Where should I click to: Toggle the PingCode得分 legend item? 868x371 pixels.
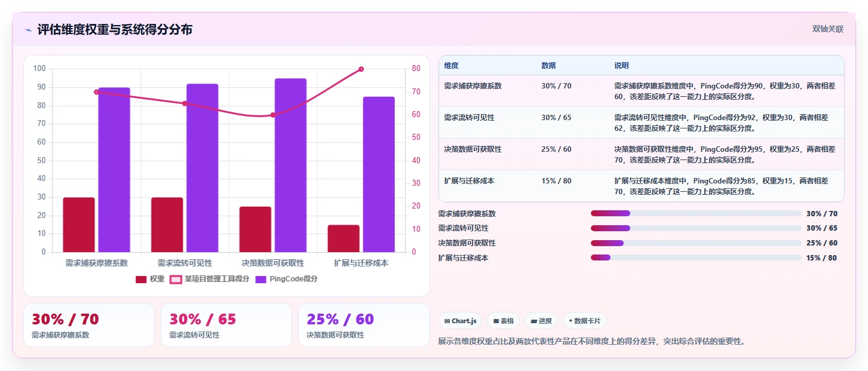[x=286, y=279]
